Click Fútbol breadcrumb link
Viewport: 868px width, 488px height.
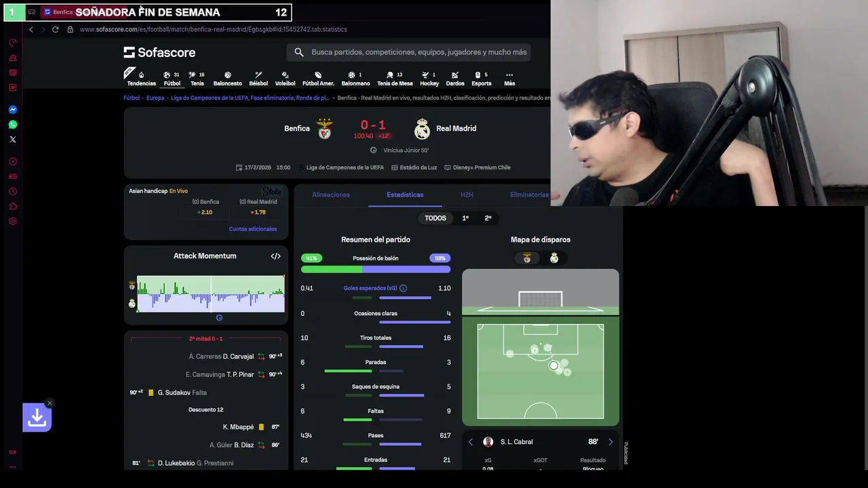click(132, 98)
